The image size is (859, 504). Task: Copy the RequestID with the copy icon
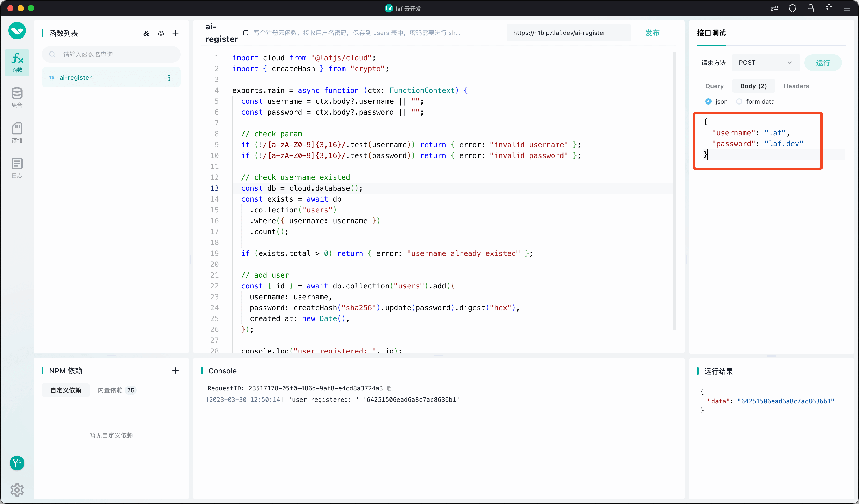(390, 389)
